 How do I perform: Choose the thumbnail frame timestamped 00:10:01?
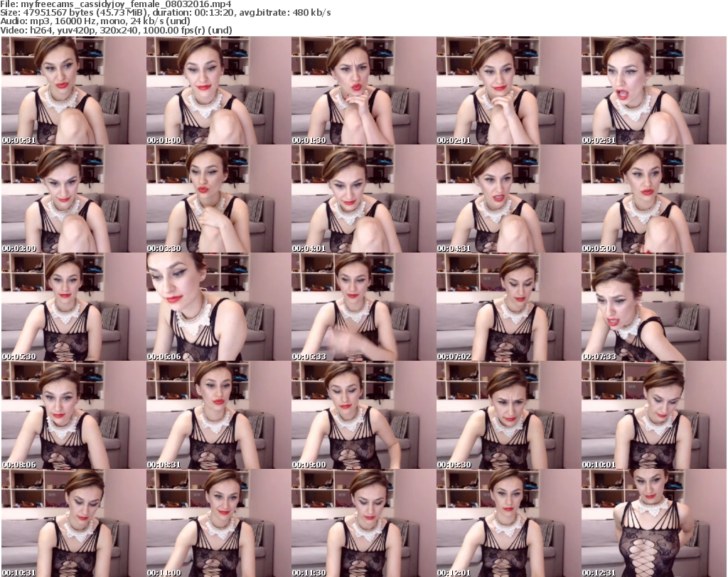(654, 415)
